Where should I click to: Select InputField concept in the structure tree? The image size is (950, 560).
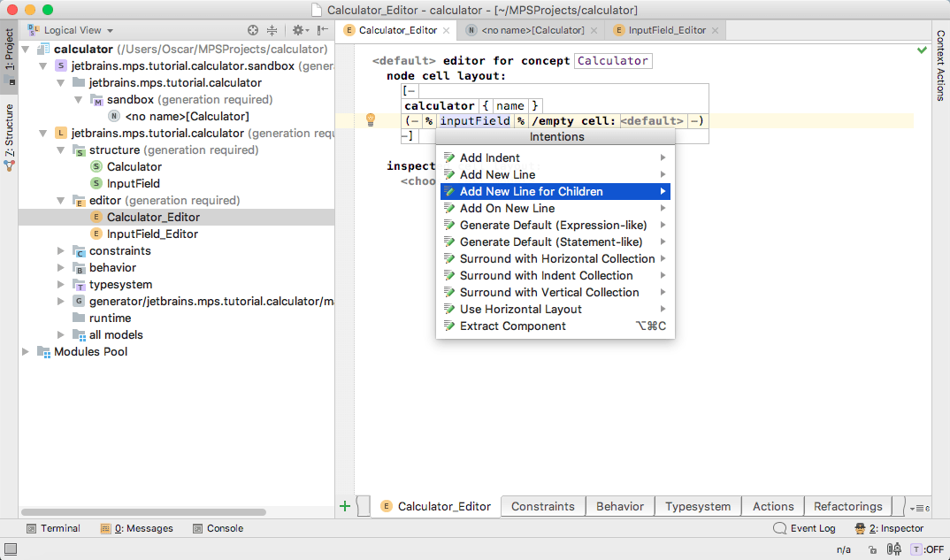133,183
